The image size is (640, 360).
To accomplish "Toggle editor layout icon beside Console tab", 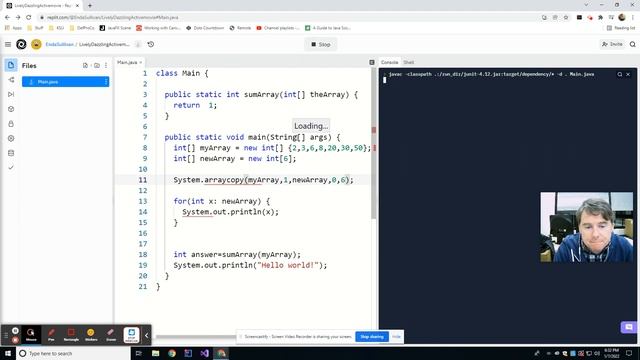I will 372,62.
